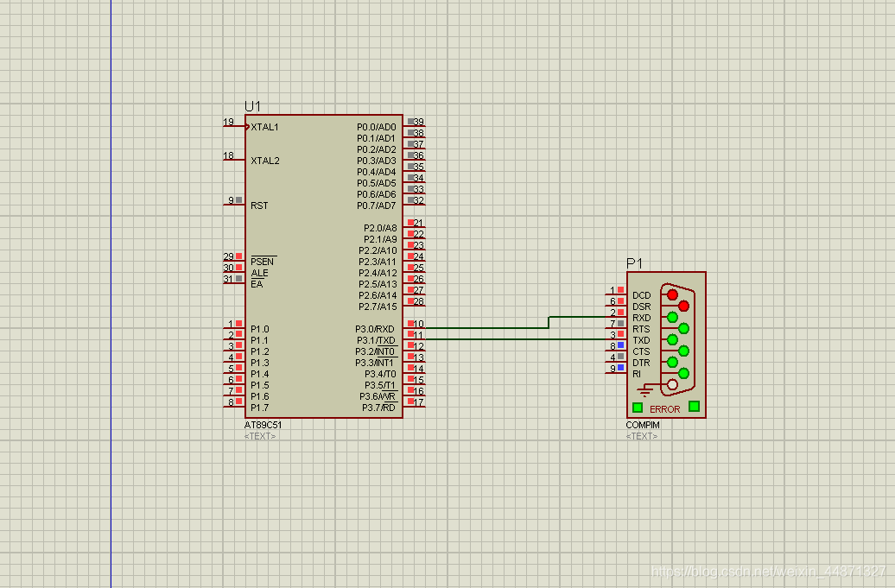The width and height of the screenshot is (895, 588).
Task: Select the P2.7/A15 pin label
Action: coord(378,307)
